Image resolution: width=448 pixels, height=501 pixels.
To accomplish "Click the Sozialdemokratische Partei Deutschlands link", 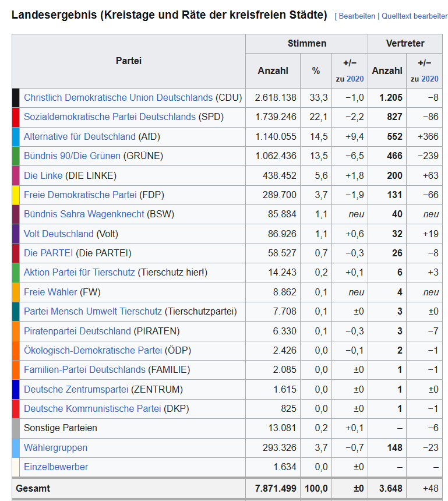I will pos(110,117).
